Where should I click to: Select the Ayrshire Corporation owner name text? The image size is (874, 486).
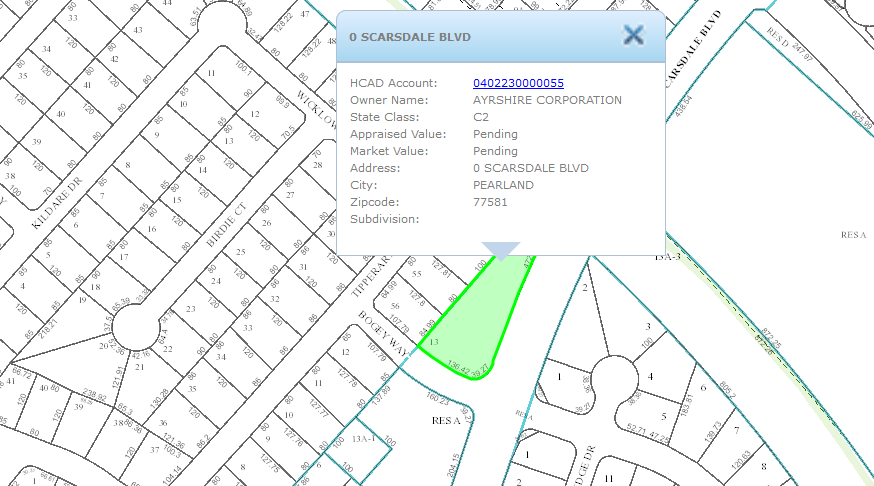point(547,100)
